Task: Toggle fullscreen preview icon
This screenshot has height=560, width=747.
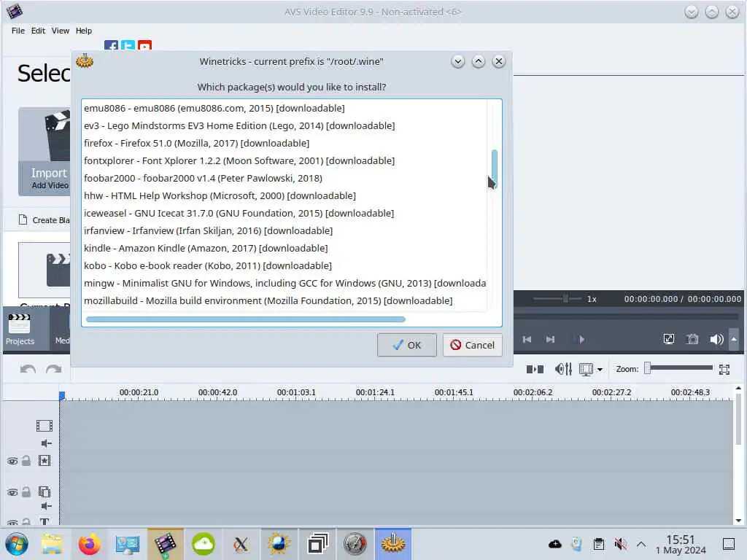Action: click(669, 339)
